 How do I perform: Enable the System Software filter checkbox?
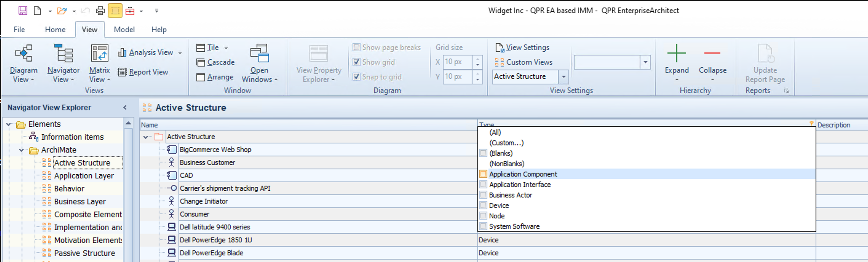pos(483,226)
